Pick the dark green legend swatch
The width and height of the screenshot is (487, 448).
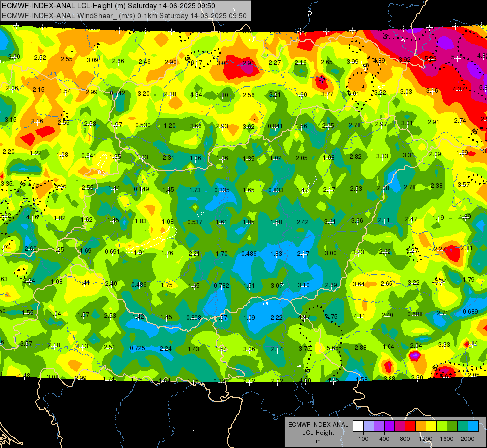[x=452, y=426]
